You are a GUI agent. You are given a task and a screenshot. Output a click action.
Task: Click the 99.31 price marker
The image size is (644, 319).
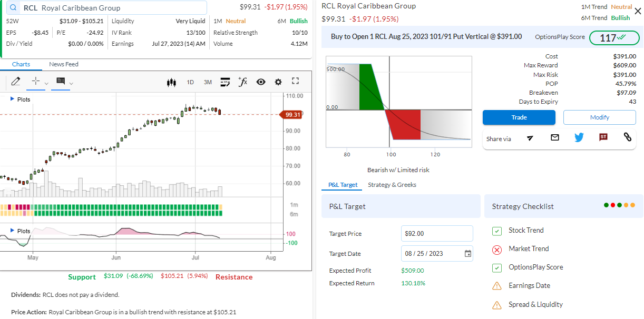291,114
